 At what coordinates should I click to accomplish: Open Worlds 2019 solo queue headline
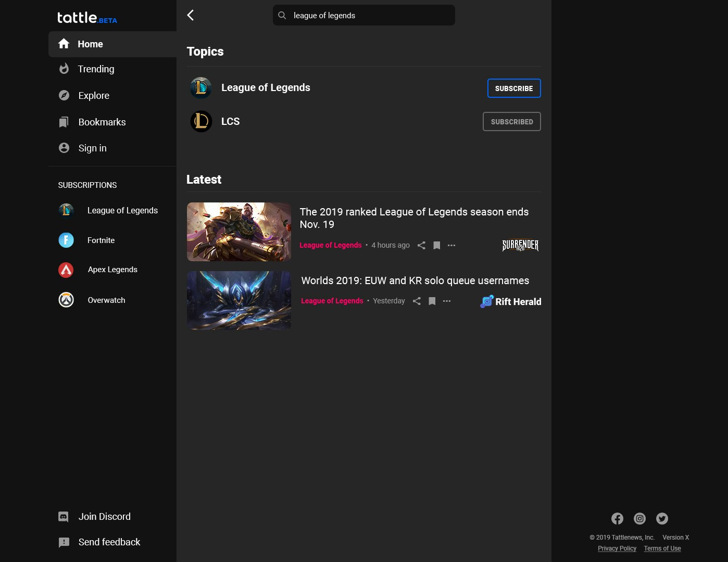click(x=415, y=280)
